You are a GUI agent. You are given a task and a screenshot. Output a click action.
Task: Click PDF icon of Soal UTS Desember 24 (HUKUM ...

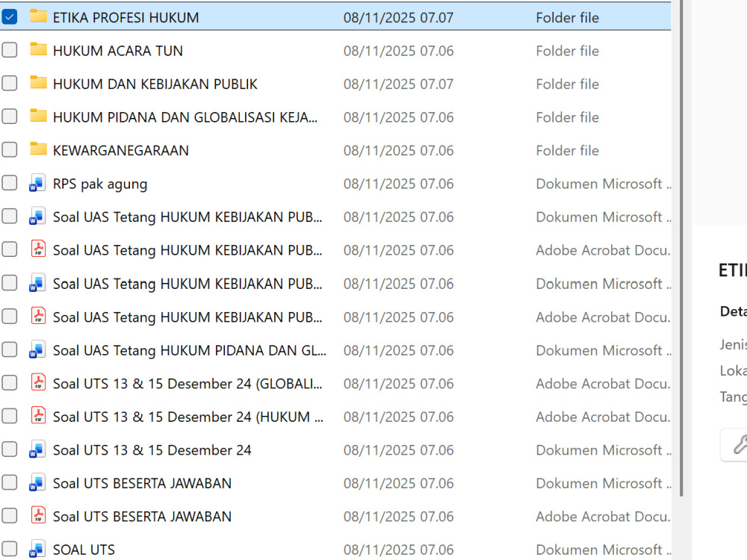(38, 416)
